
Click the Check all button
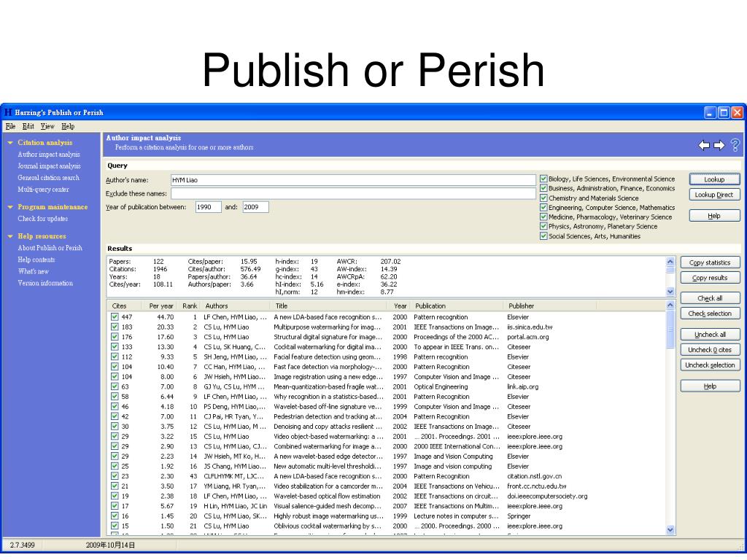click(710, 298)
